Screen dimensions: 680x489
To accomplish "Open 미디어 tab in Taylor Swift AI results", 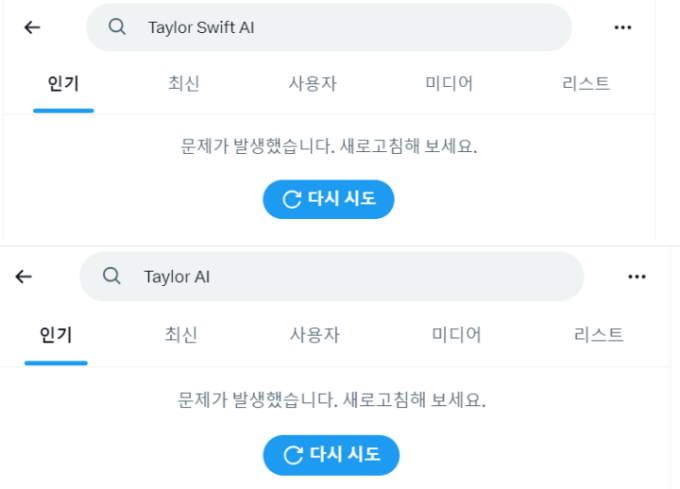I will (x=449, y=83).
